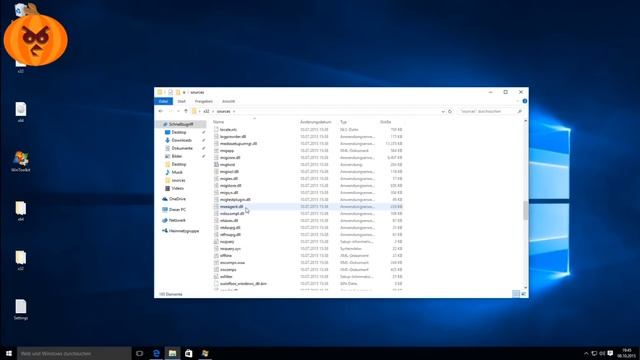Open the Ansicht ribbon tab
The width and height of the screenshot is (640, 360).
(229, 101)
